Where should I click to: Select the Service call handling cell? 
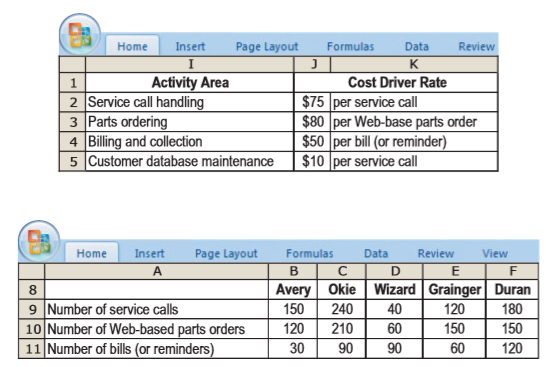pos(190,102)
